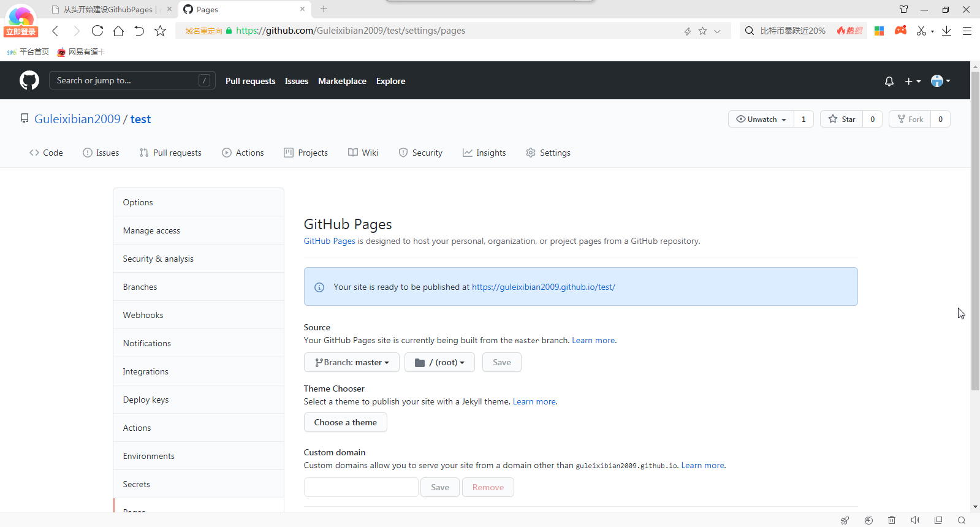This screenshot has height=527, width=980.
Task: Switch to the repository Actions tab
Action: [x=243, y=153]
